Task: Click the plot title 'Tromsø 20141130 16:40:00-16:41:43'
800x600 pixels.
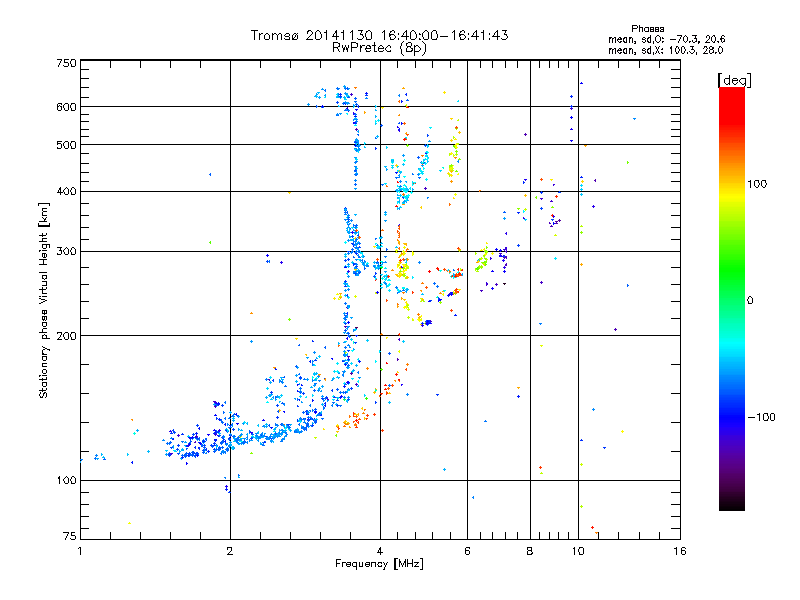Action: point(380,35)
